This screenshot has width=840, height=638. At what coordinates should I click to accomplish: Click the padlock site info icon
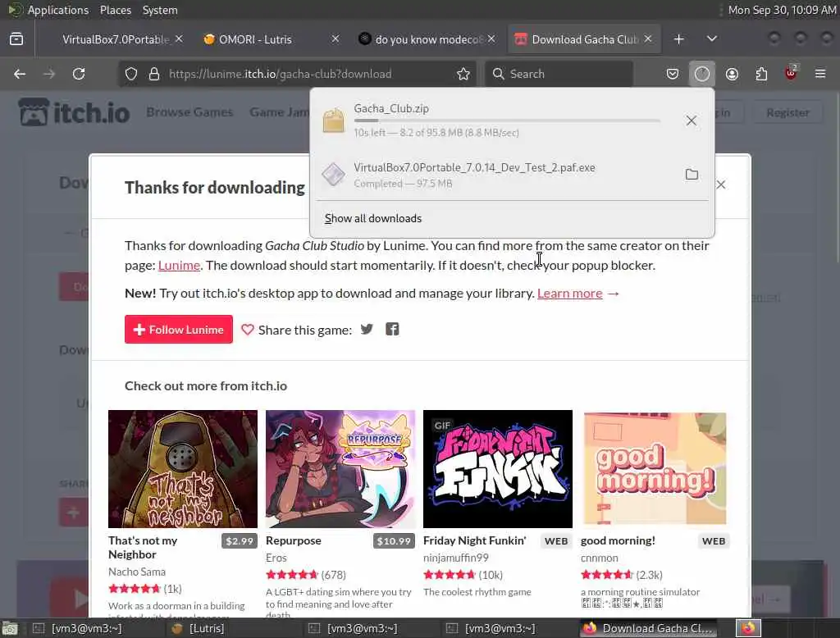pos(154,74)
